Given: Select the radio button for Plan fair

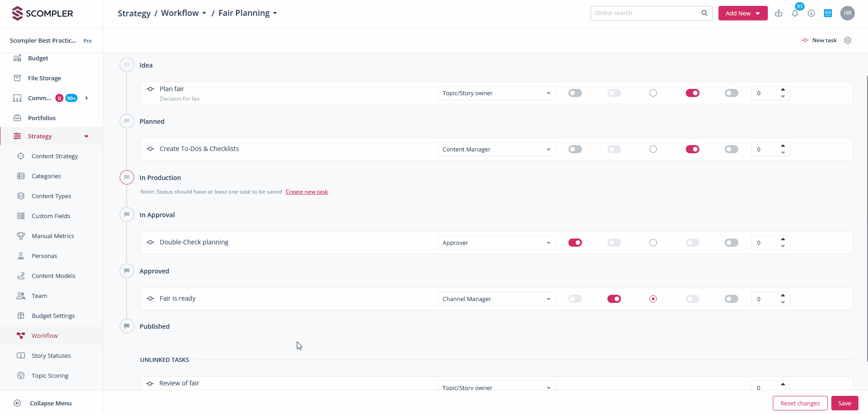Looking at the screenshot, I should 653,93.
